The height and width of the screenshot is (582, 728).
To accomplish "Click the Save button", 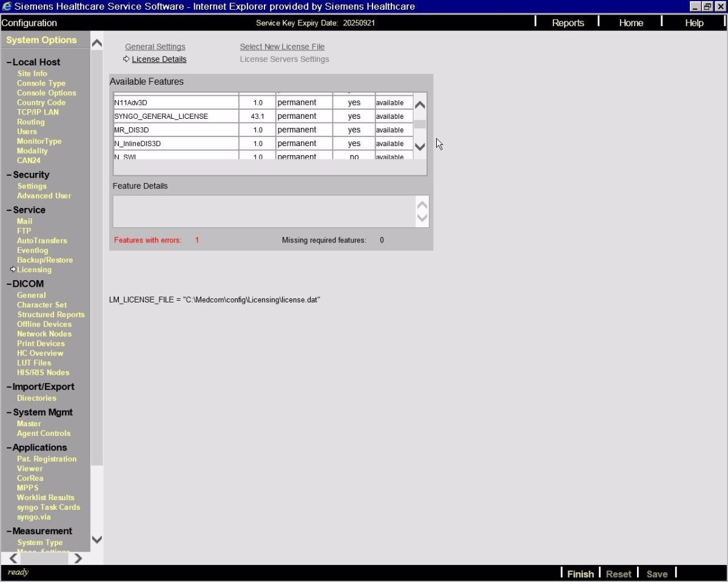I will point(657,574).
